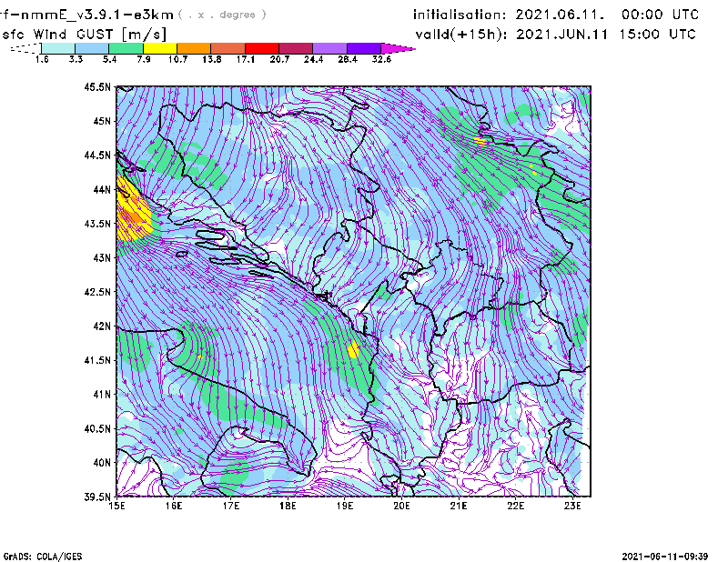
Task: Click the dashed white legend start cap
Action: (25, 48)
